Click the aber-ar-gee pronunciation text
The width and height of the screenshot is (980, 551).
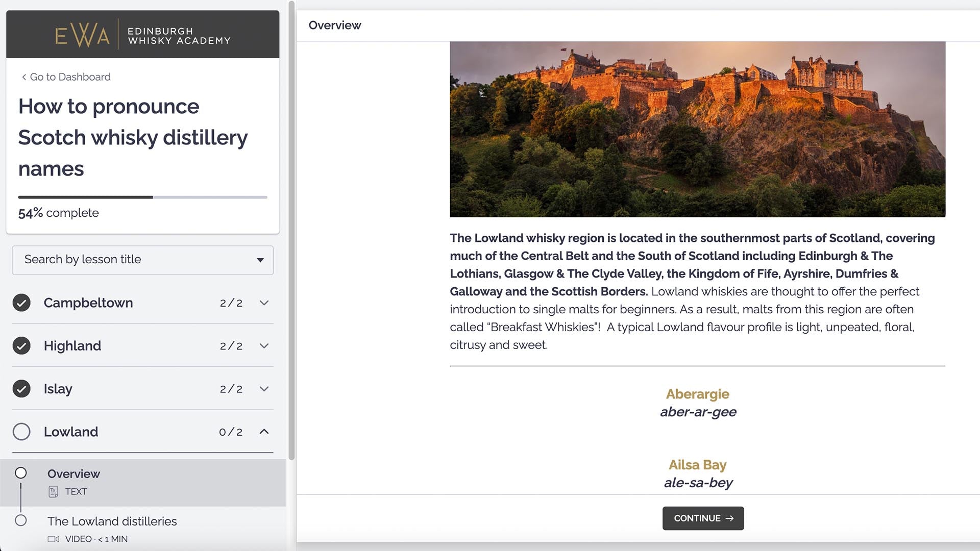click(x=698, y=412)
